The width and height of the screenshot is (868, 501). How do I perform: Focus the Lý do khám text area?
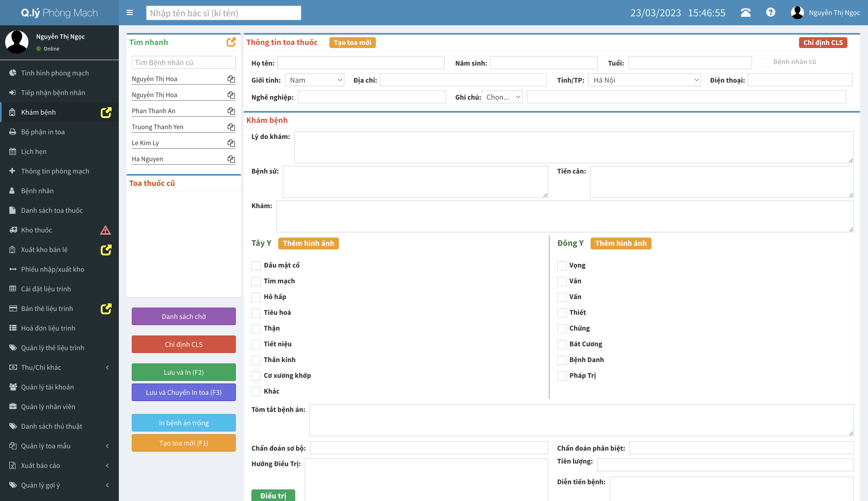pyautogui.click(x=574, y=147)
